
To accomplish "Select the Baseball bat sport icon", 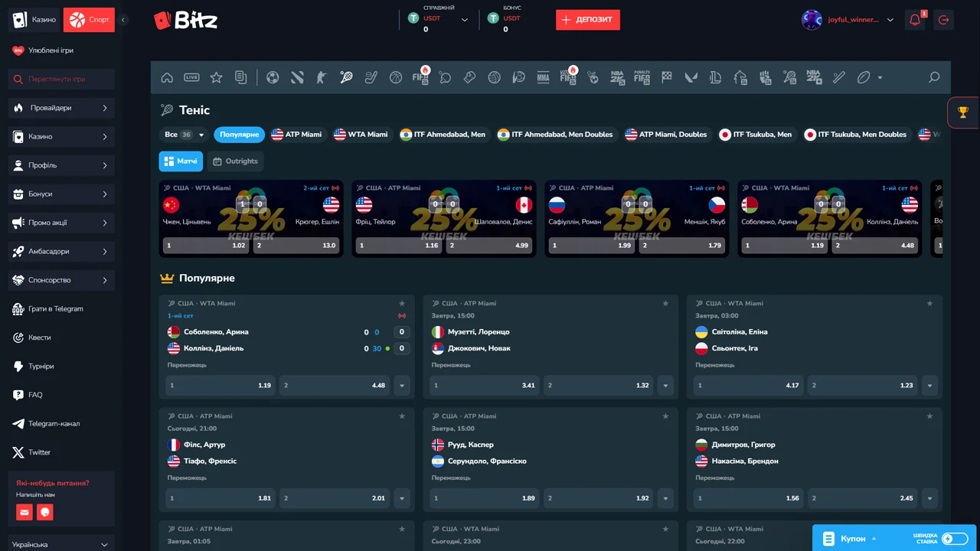I will (x=838, y=77).
